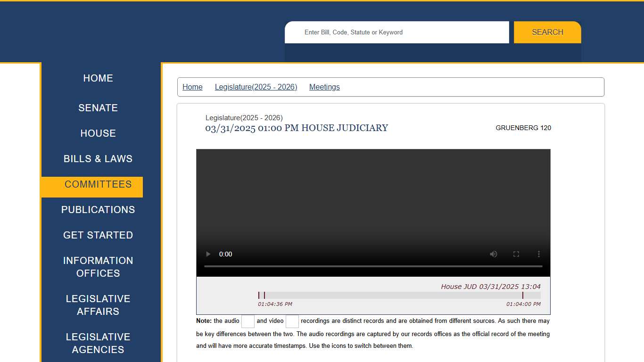This screenshot has height=362, width=644.
Task: Select BILLS & LAWS navigation item
Action: pos(98,159)
